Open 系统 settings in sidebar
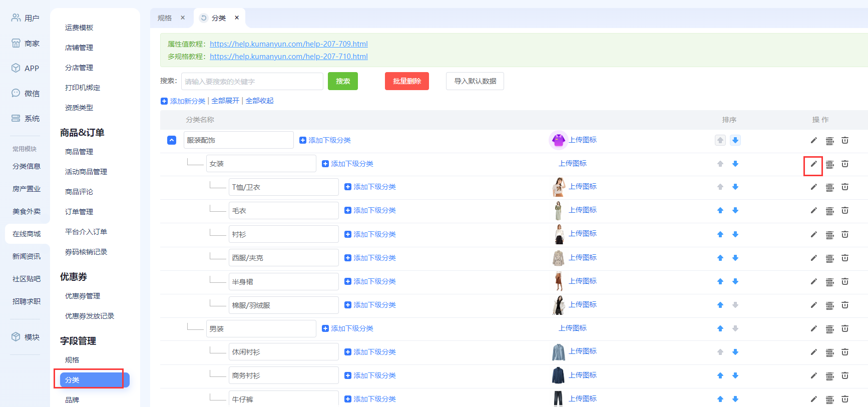The height and width of the screenshot is (407, 868). pyautogui.click(x=25, y=118)
